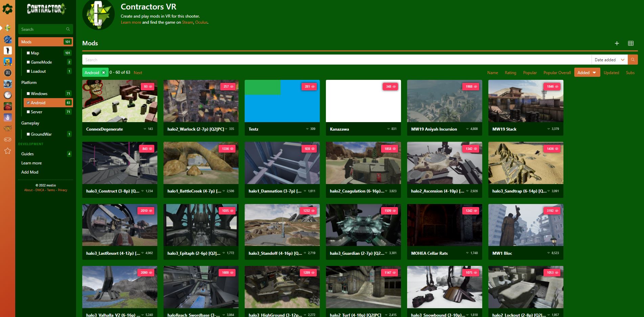Uncheck the Android platform checkbox

[28, 103]
